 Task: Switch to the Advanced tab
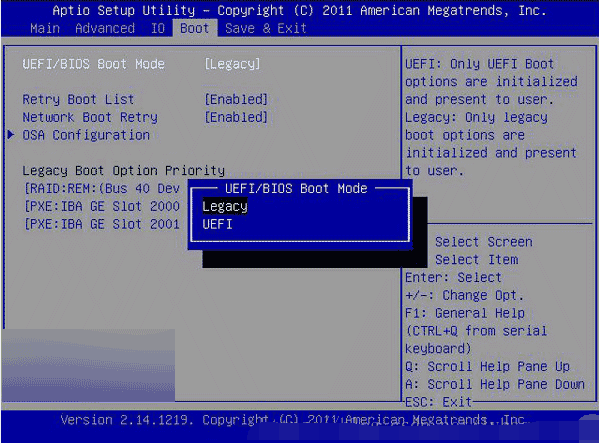click(105, 28)
